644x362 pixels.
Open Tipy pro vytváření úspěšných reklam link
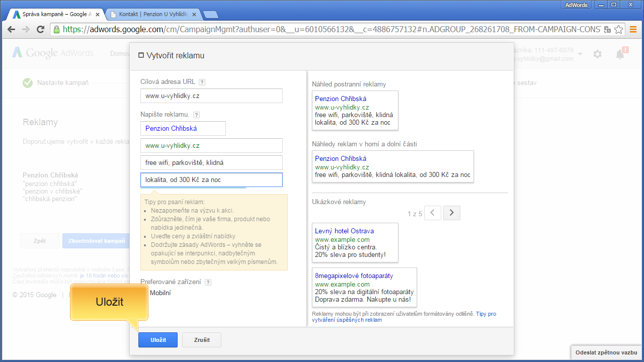404,317
